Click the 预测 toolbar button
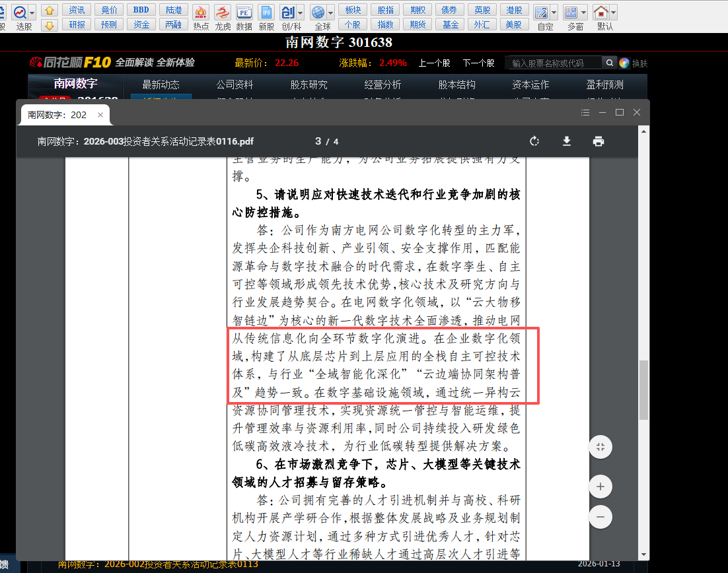 tap(109, 24)
